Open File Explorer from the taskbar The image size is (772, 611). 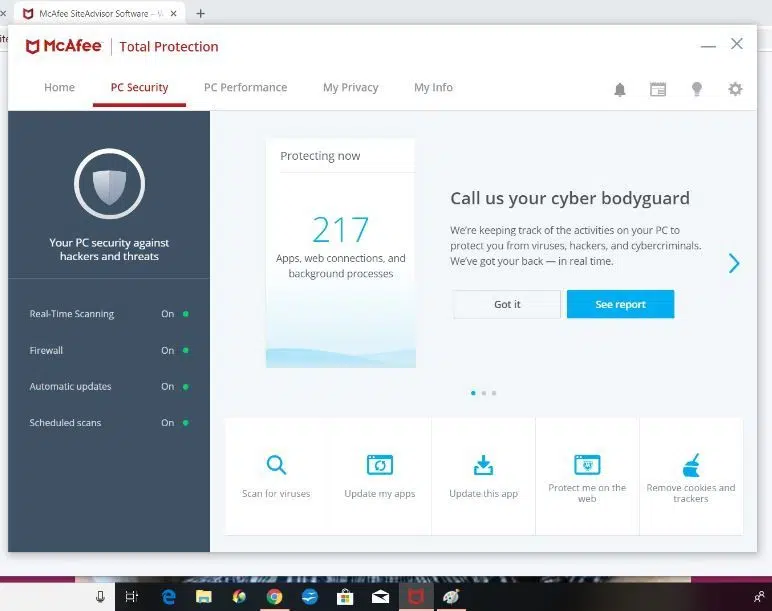(203, 597)
